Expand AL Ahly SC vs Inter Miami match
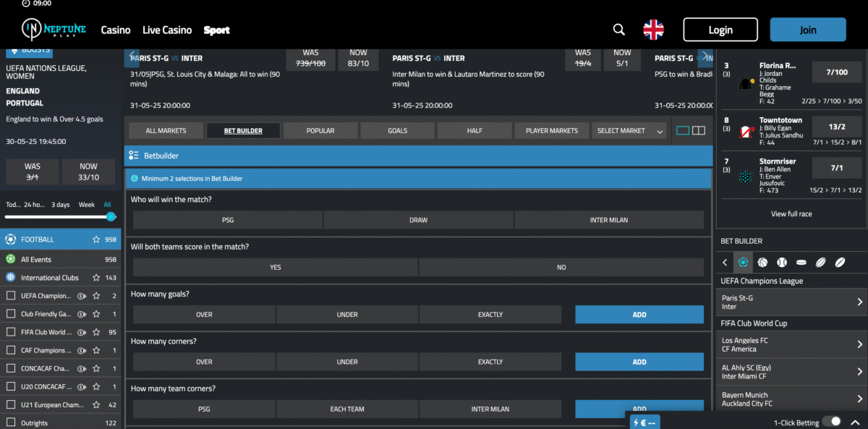868x429 pixels. [x=791, y=372]
